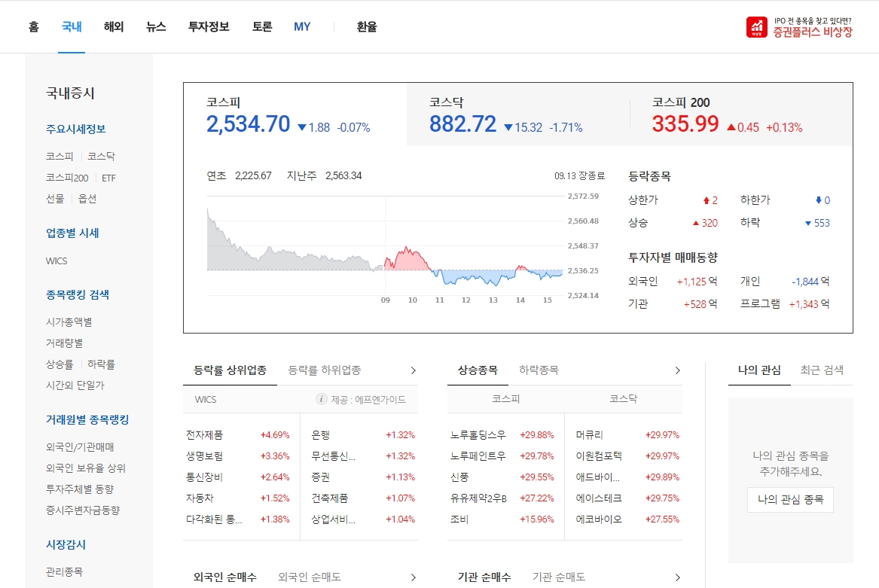Switch to the 해외 menu
The width and height of the screenshot is (879, 588).
[113, 26]
